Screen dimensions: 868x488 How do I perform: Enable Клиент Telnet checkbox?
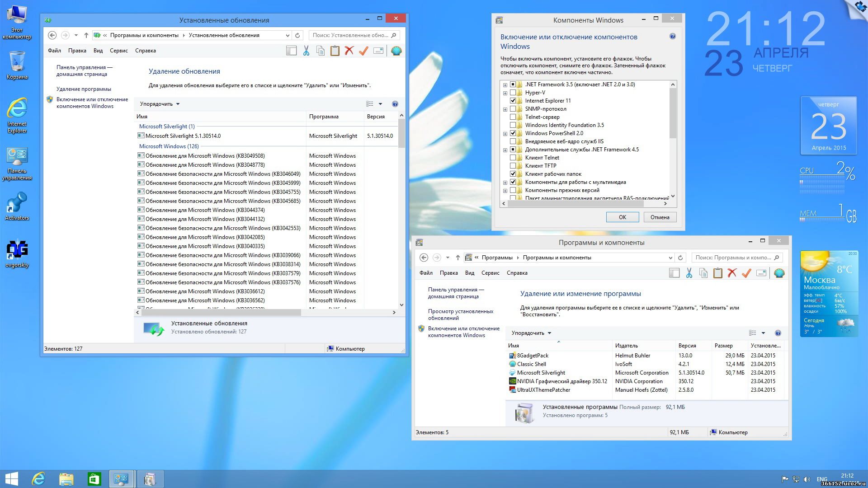[x=513, y=158]
